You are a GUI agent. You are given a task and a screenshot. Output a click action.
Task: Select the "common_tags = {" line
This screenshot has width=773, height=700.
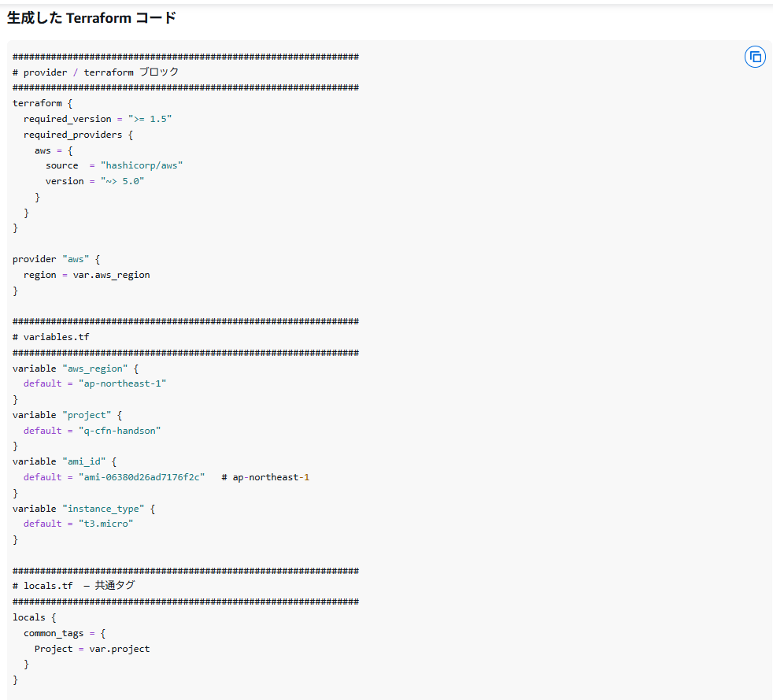[x=65, y=633]
